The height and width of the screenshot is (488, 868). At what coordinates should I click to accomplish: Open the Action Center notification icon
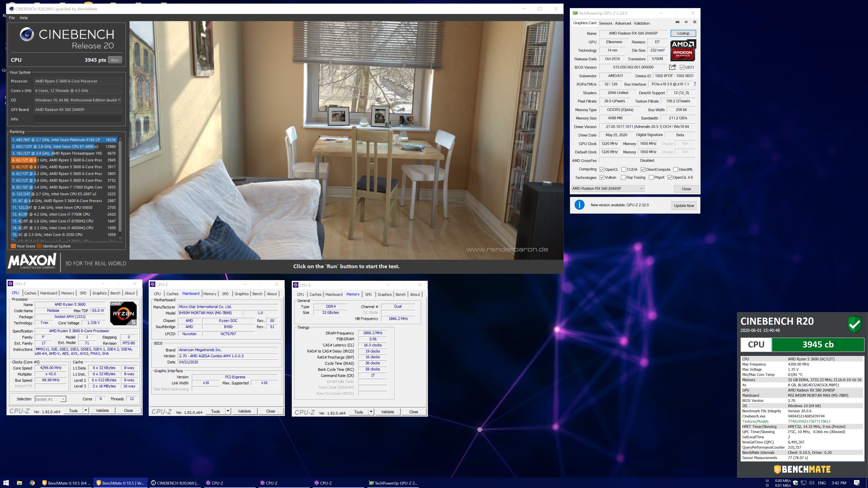coord(857,483)
